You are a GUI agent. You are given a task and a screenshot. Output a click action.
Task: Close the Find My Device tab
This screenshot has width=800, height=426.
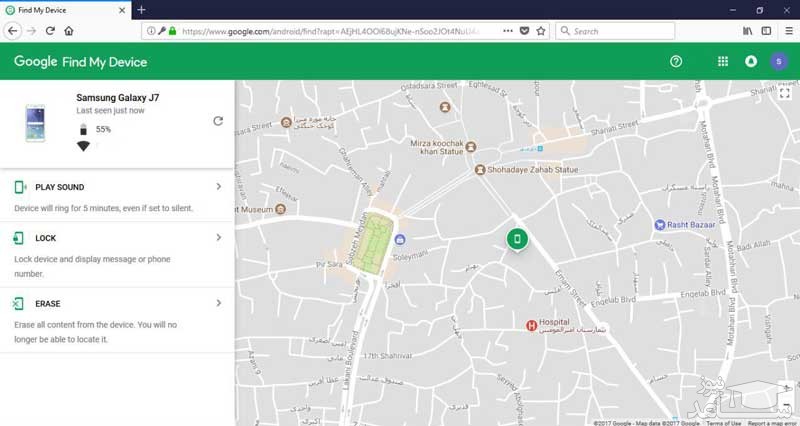tap(122, 10)
